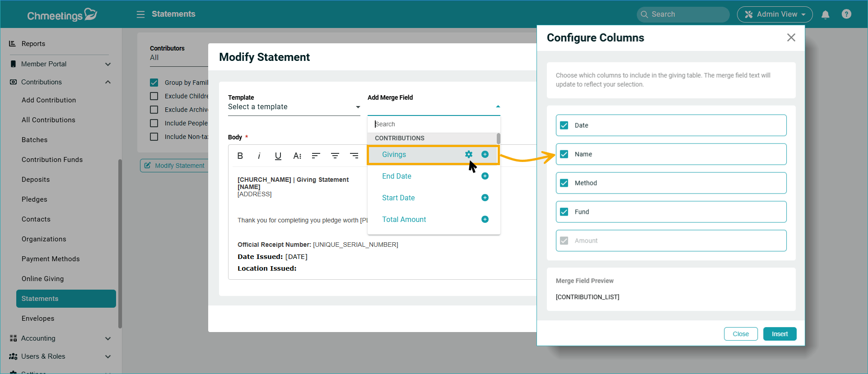Go to Deposits in sidebar

click(36, 180)
